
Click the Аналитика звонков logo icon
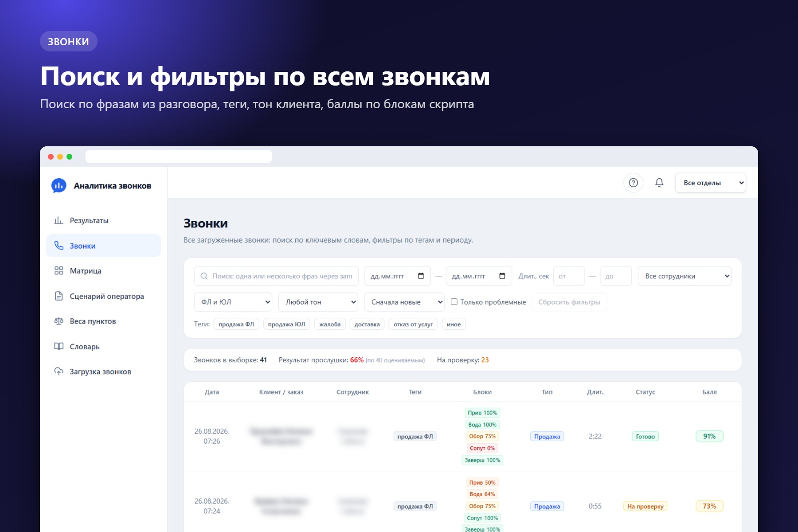click(59, 186)
